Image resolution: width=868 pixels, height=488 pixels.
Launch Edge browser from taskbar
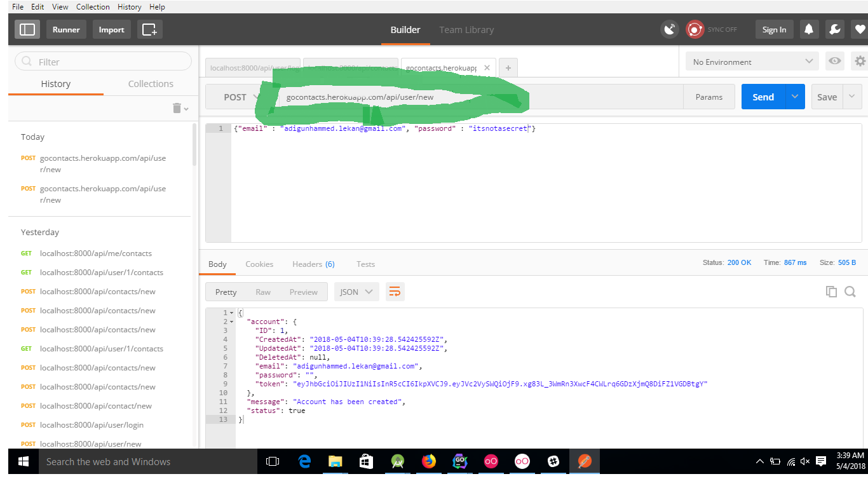coord(304,461)
